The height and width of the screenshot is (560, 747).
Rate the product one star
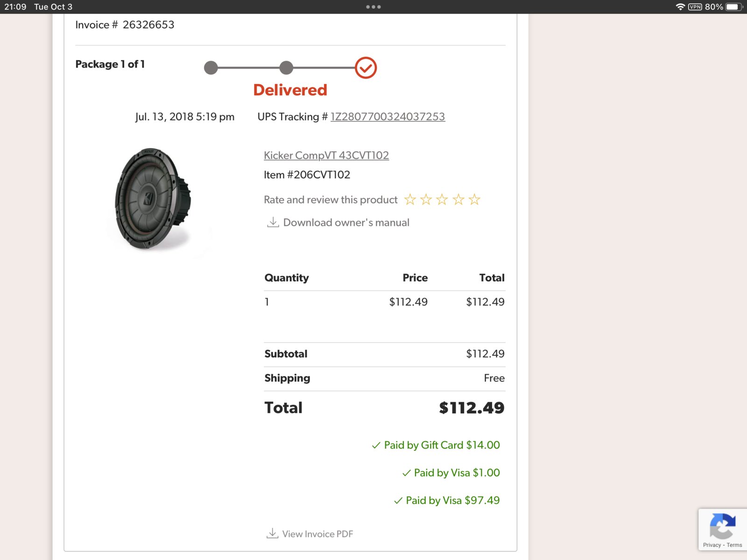[x=410, y=200]
